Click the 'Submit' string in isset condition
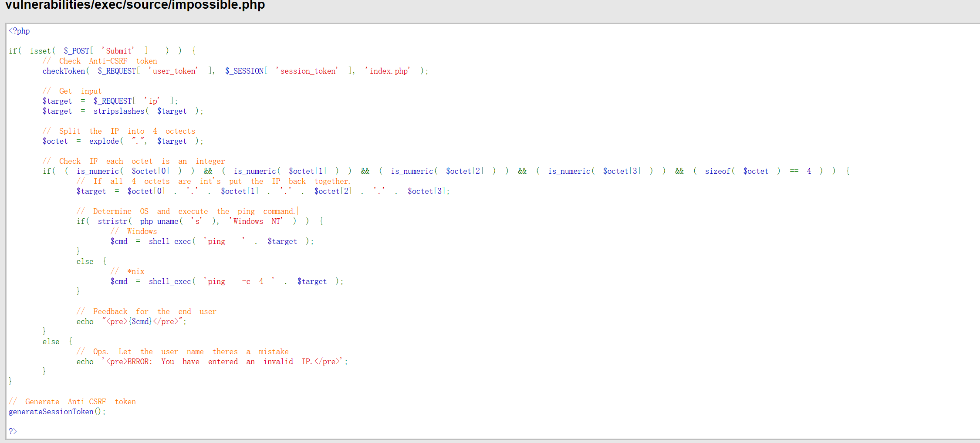The height and width of the screenshot is (443, 980). pyautogui.click(x=118, y=51)
